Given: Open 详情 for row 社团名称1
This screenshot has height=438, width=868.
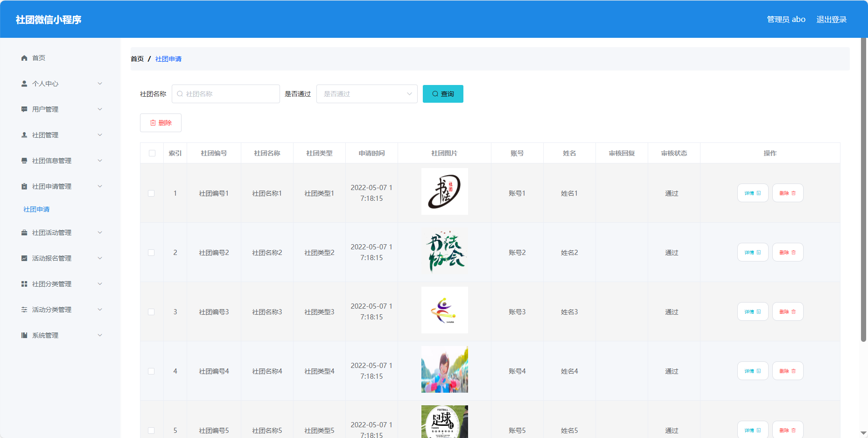Looking at the screenshot, I should [753, 193].
